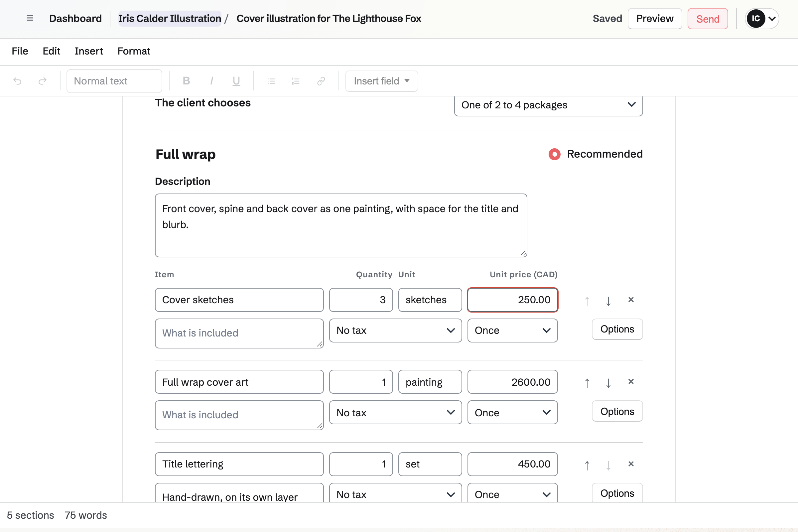Delete the Title lettering item

click(631, 464)
